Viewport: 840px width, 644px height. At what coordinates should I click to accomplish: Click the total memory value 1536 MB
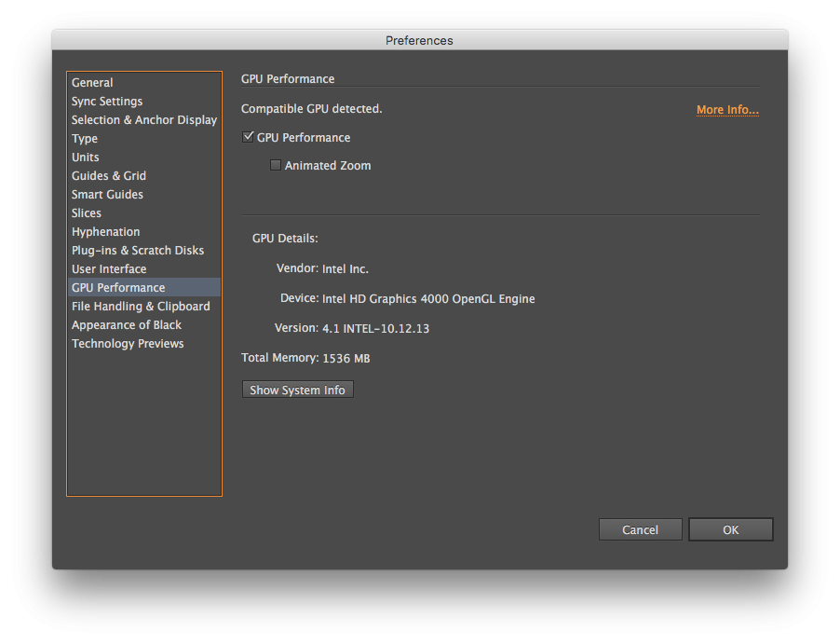pos(346,358)
